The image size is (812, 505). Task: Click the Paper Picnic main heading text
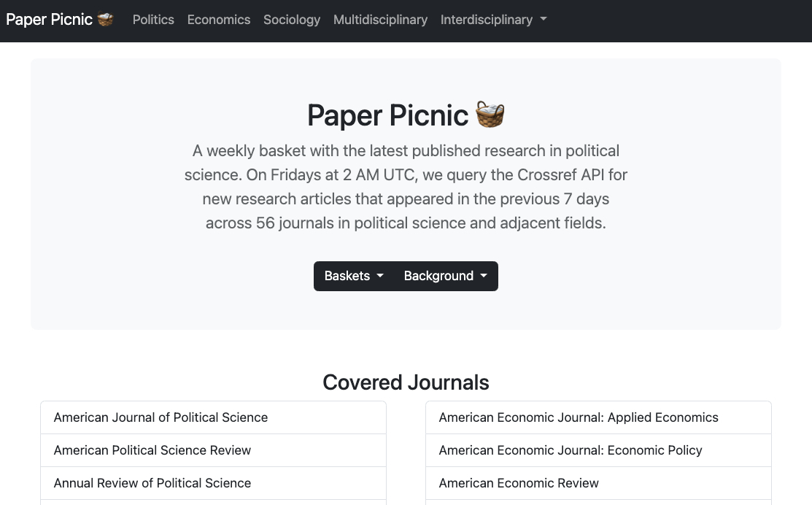(x=387, y=115)
